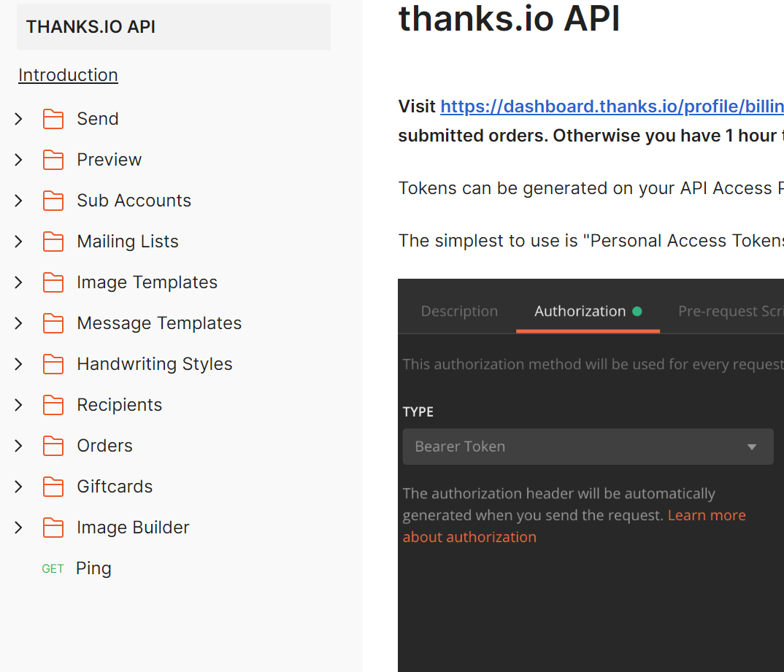Expand the Message Templates chevron
Image resolution: width=784 pixels, height=672 pixels.
tap(18, 323)
